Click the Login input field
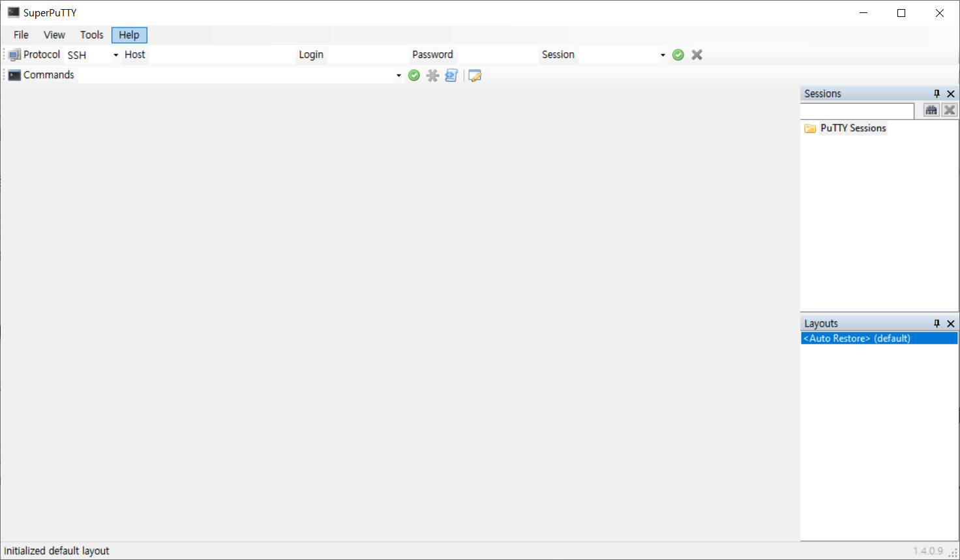Image resolution: width=960 pixels, height=560 pixels. [367, 55]
